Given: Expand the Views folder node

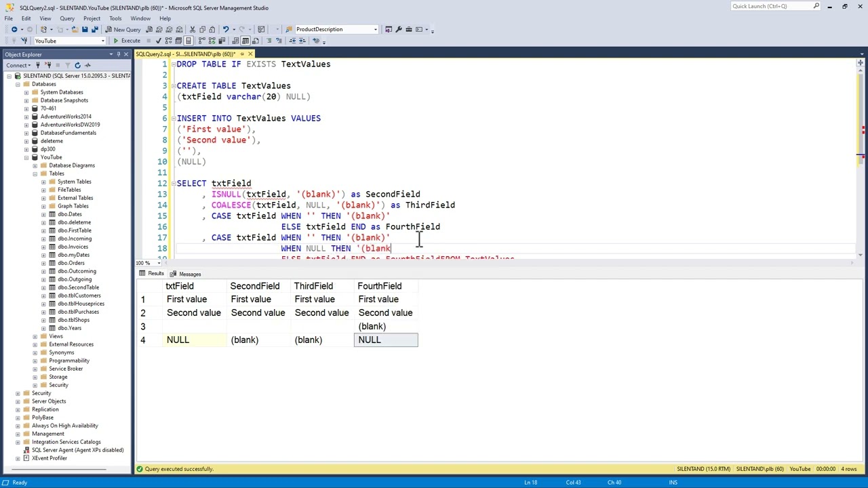Looking at the screenshot, I should click(x=35, y=336).
